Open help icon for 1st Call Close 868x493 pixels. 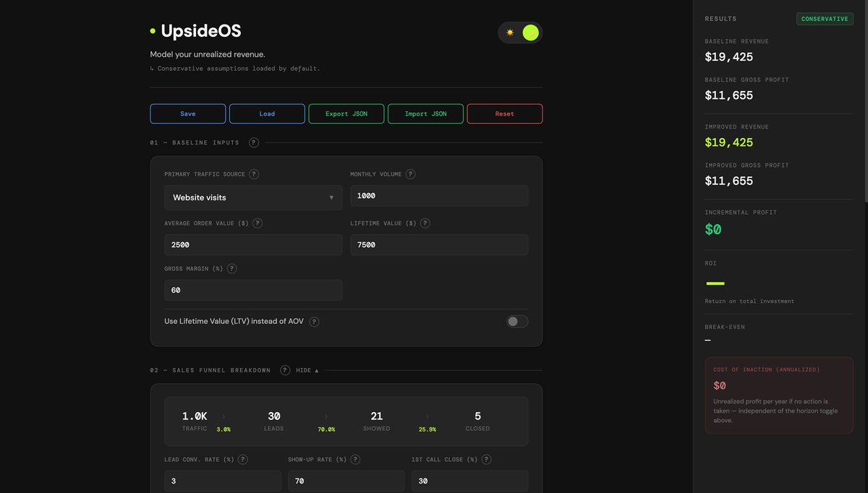click(x=486, y=459)
